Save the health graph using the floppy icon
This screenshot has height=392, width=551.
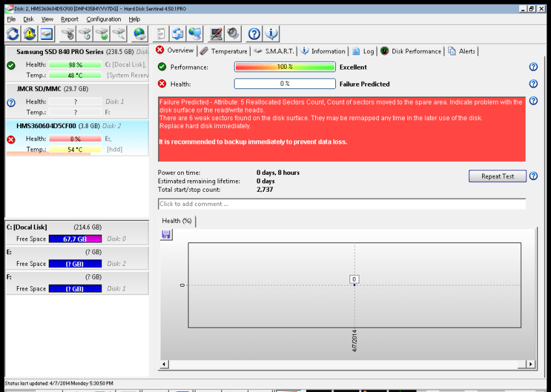point(166,235)
